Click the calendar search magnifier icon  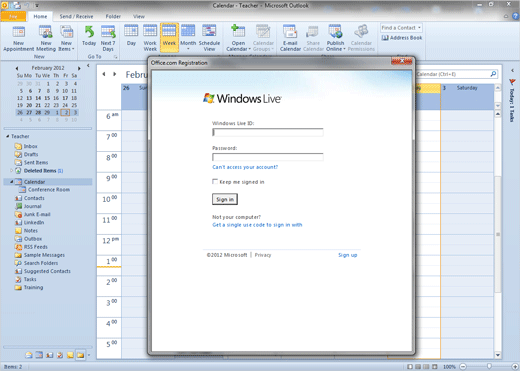[x=493, y=74]
